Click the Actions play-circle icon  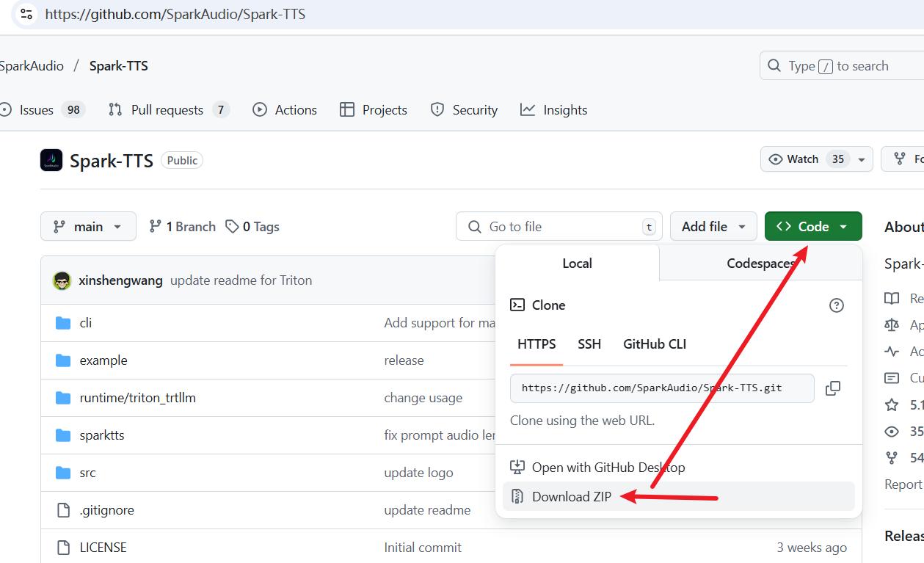(x=260, y=110)
